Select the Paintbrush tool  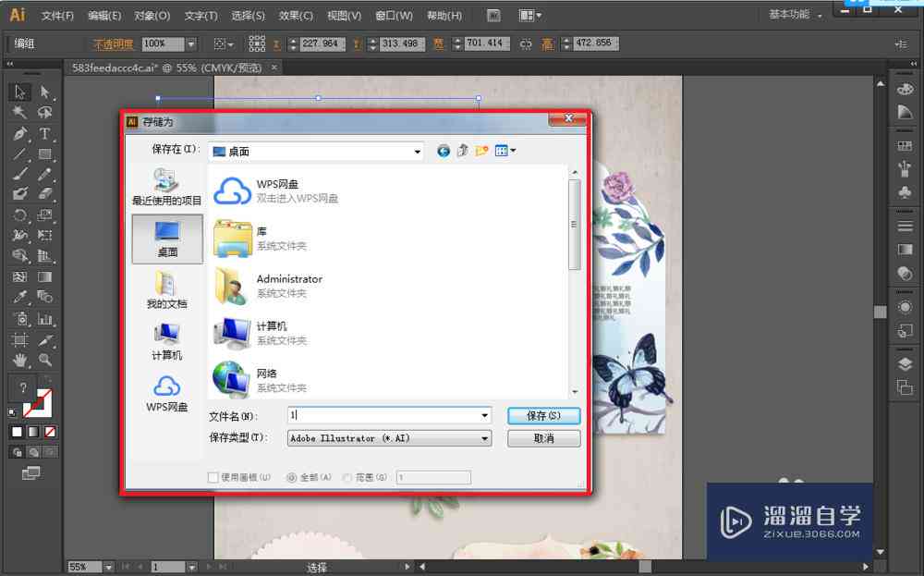(19, 174)
